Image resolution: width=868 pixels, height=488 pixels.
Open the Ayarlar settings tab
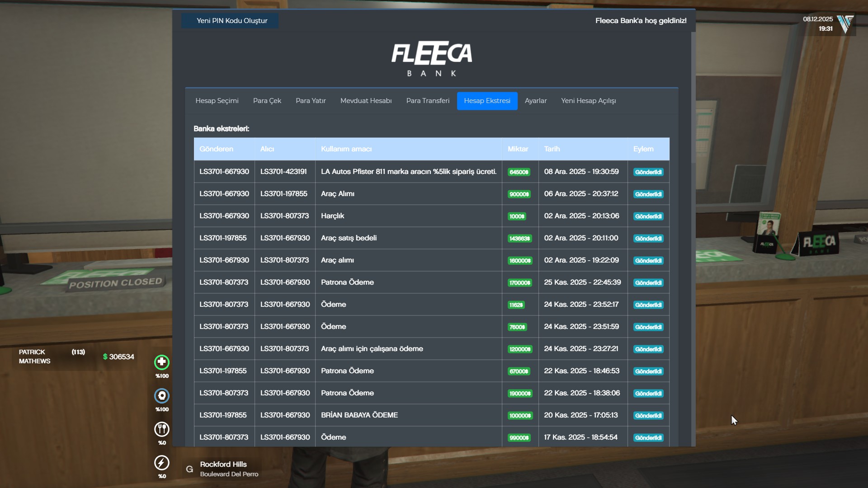point(536,101)
